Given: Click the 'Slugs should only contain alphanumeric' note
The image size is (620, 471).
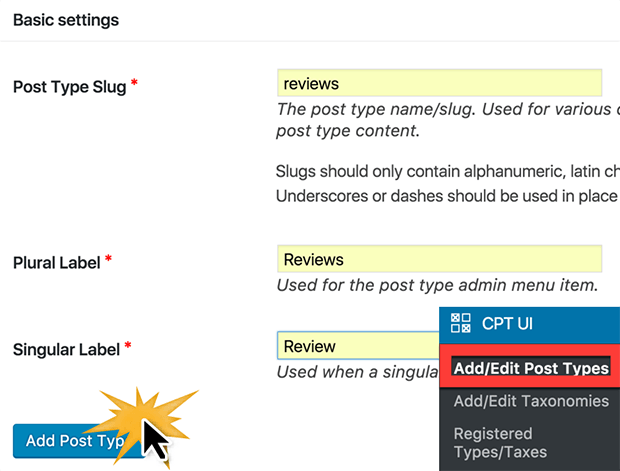Looking at the screenshot, I should click(x=448, y=183).
